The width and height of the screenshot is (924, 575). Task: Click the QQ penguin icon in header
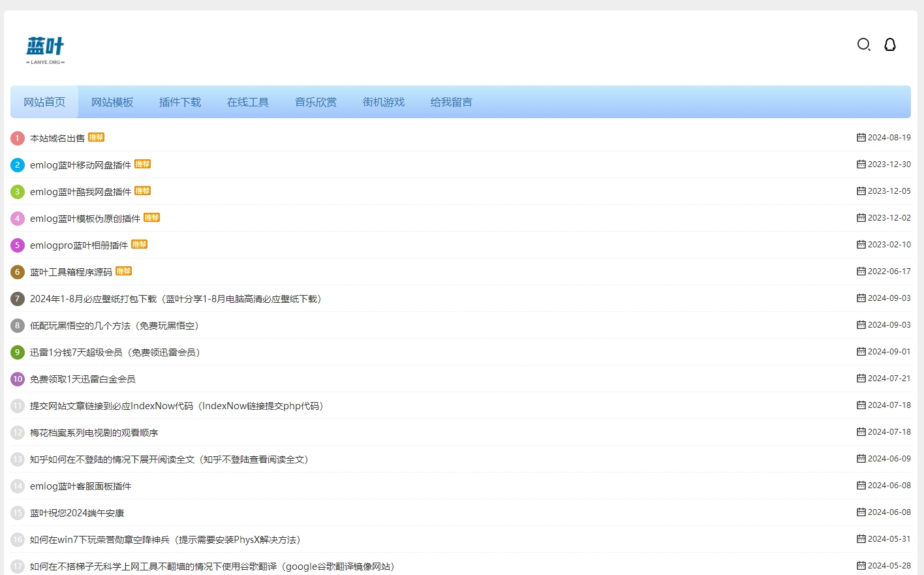click(x=890, y=44)
